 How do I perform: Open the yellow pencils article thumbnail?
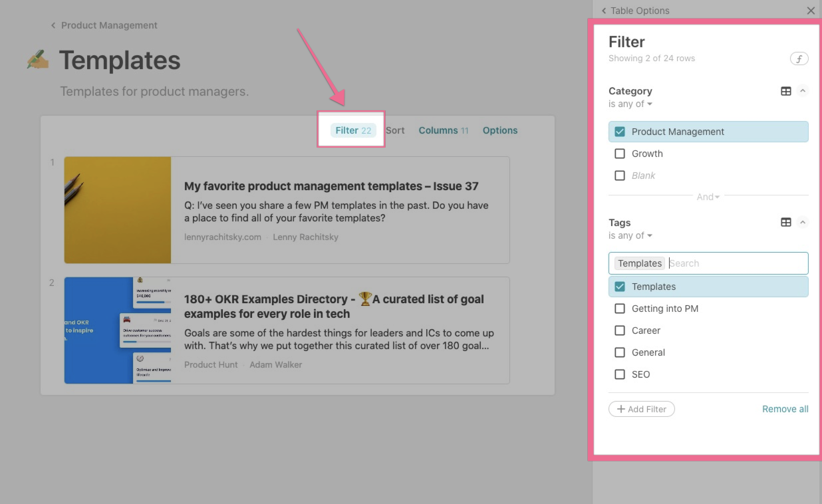[x=118, y=210]
